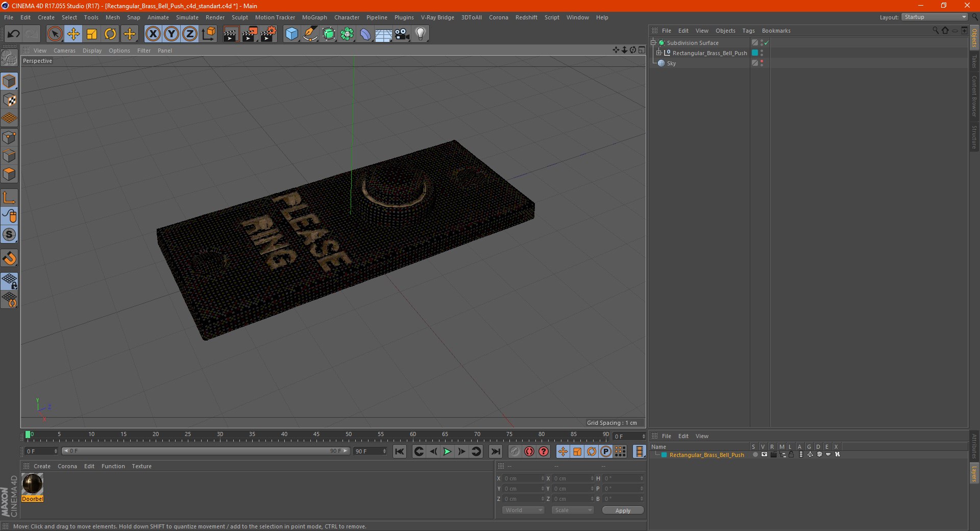
Task: Open the spline Pen tool icon
Action: 310,34
